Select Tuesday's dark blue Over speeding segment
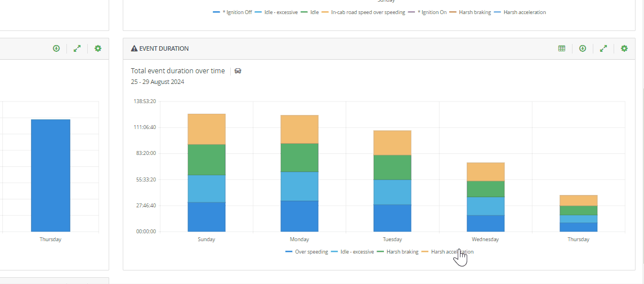 (x=392, y=218)
